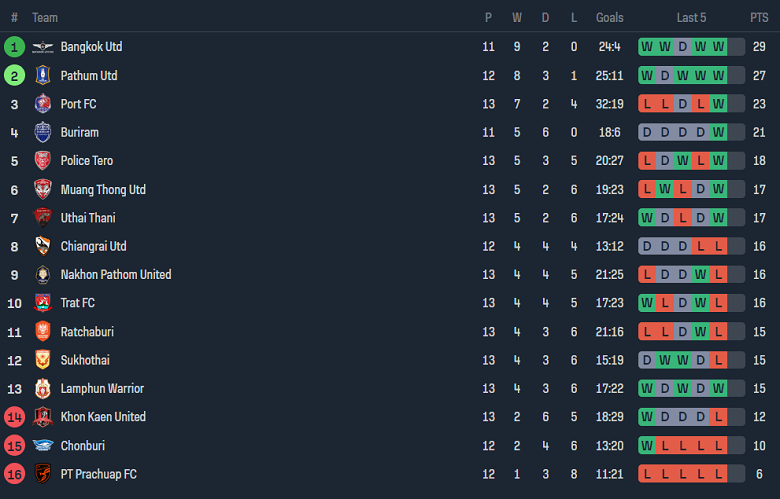Click the Sukhothai club crest
Screen dimensions: 780x499
coord(42,360)
